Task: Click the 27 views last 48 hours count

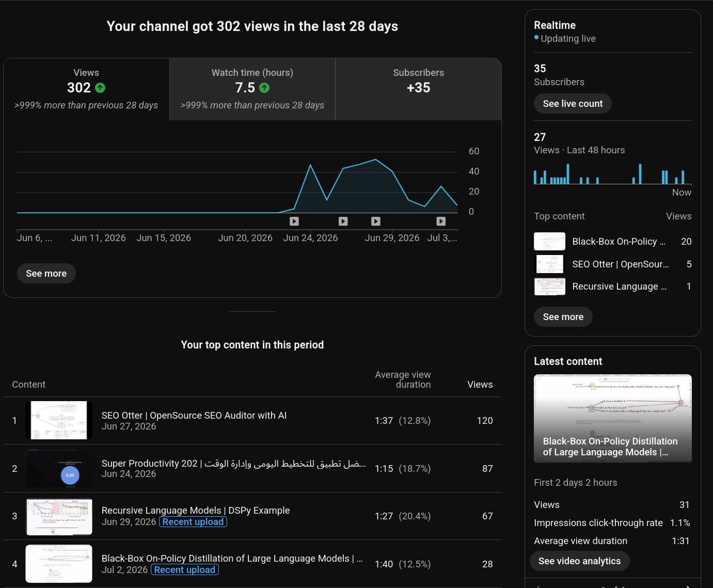Action: [x=540, y=137]
